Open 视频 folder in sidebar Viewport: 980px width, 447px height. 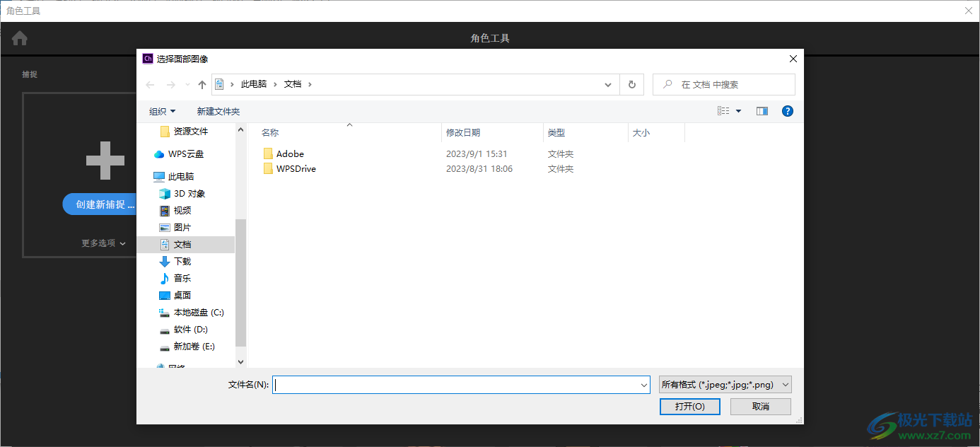coord(182,211)
